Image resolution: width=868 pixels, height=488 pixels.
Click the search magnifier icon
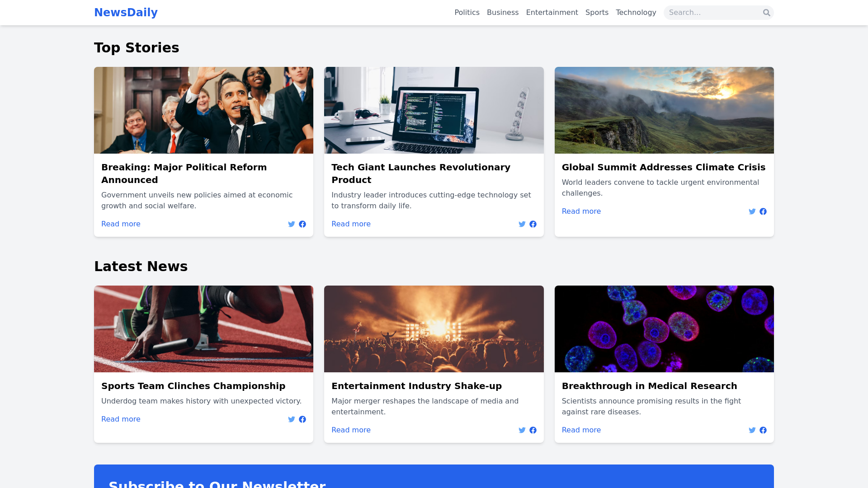point(766,13)
